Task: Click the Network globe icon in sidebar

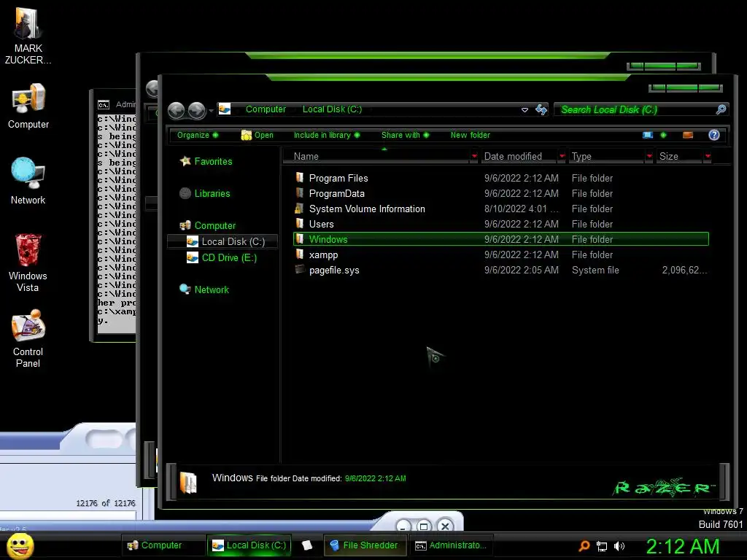Action: [x=185, y=289]
